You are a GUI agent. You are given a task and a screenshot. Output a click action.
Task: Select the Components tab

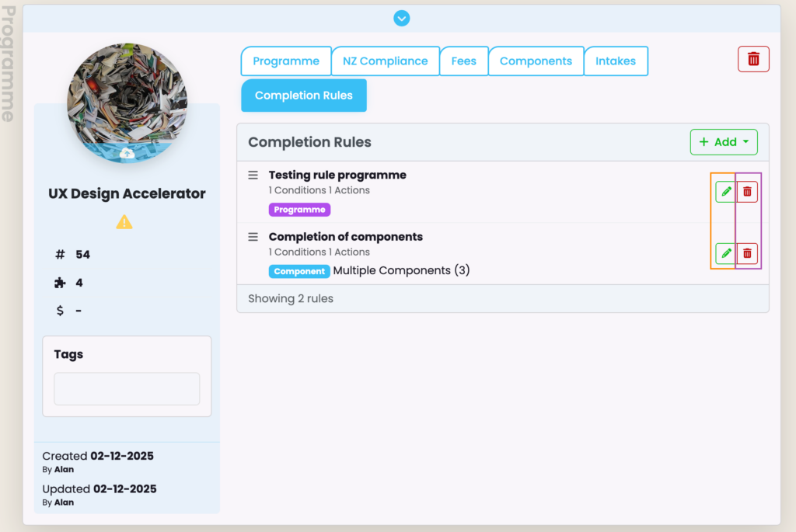click(536, 61)
